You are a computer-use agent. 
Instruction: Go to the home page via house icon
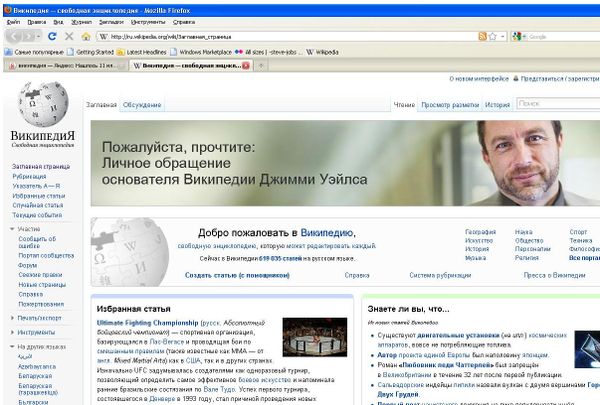click(x=86, y=36)
